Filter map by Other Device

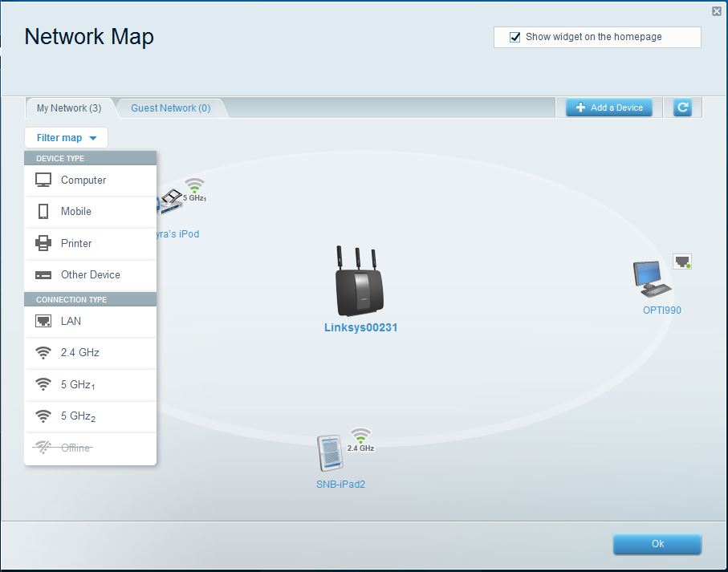(x=90, y=275)
